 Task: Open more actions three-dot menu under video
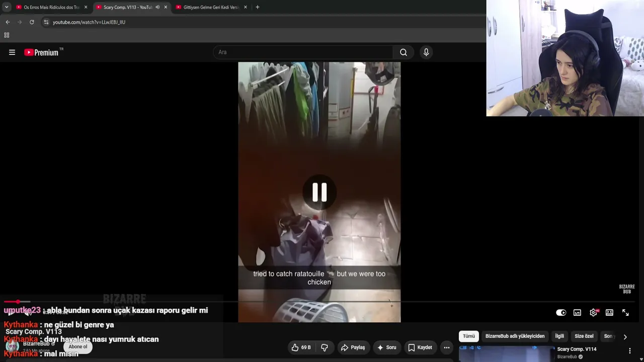click(446, 347)
